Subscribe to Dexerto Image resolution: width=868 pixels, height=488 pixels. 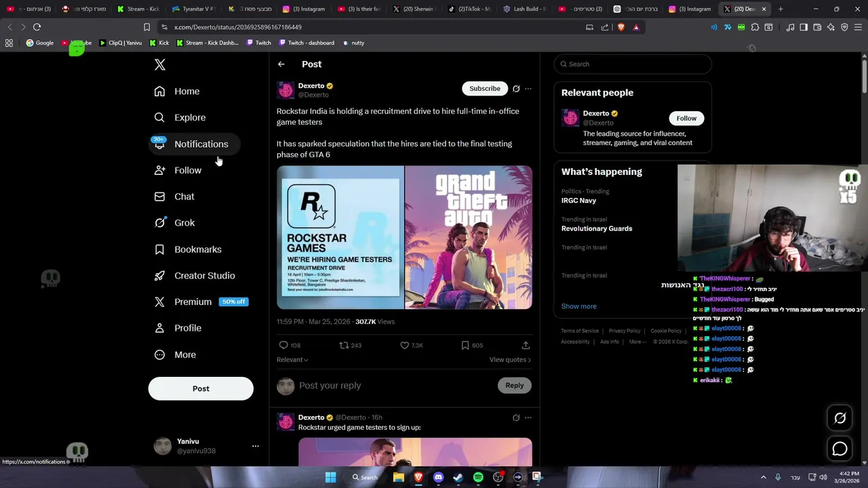[x=485, y=89]
